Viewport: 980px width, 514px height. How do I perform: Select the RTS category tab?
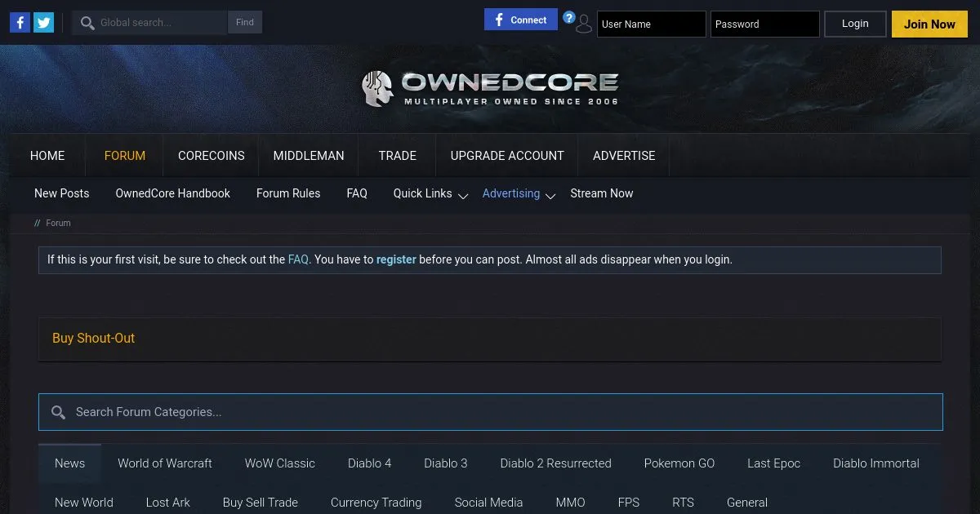683,503
